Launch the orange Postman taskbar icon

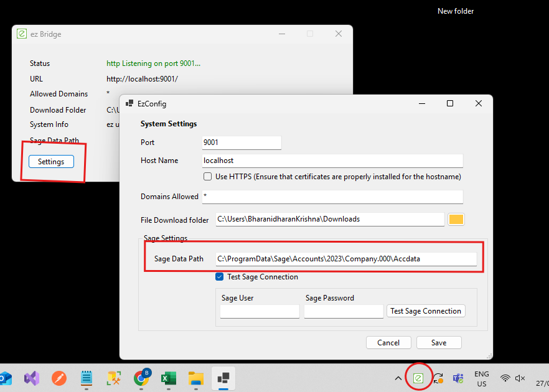tap(59, 378)
